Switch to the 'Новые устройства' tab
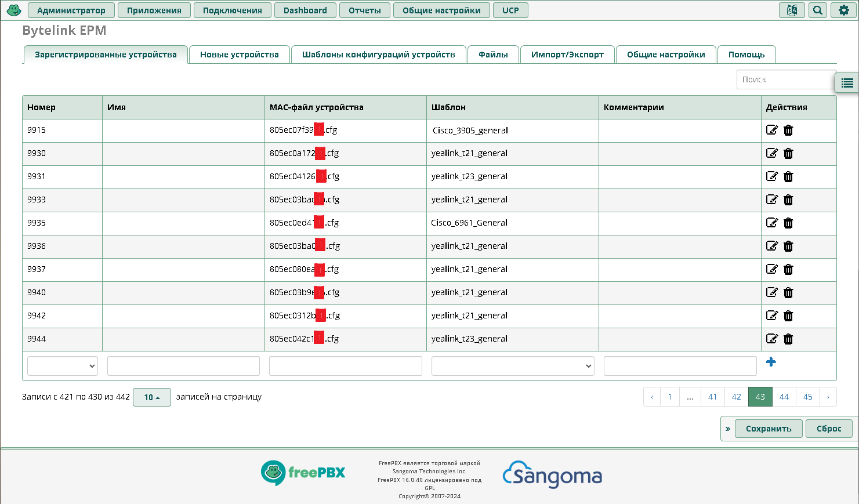The image size is (859, 504). [x=240, y=54]
